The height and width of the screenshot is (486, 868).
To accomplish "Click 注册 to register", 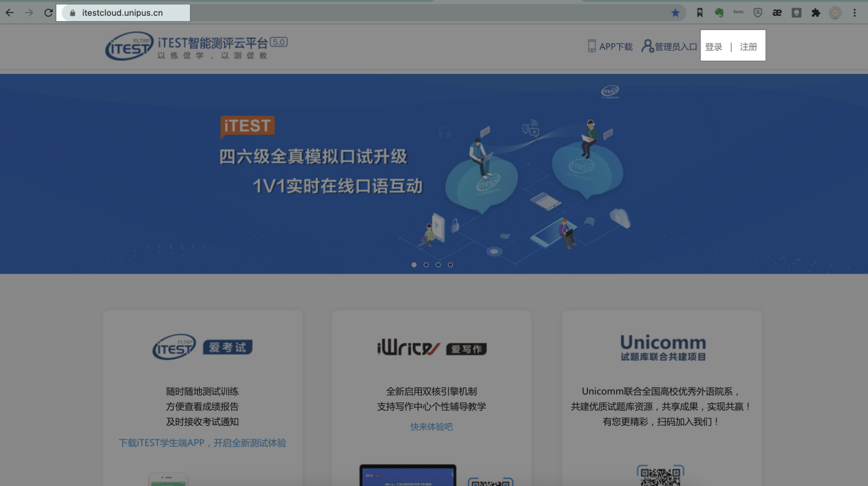I will coord(748,47).
